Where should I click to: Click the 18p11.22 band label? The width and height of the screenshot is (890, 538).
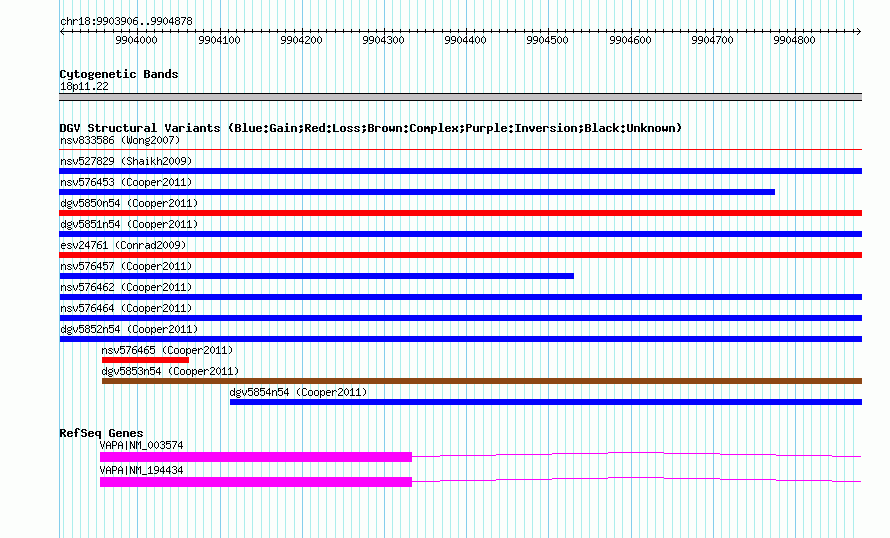tap(84, 86)
